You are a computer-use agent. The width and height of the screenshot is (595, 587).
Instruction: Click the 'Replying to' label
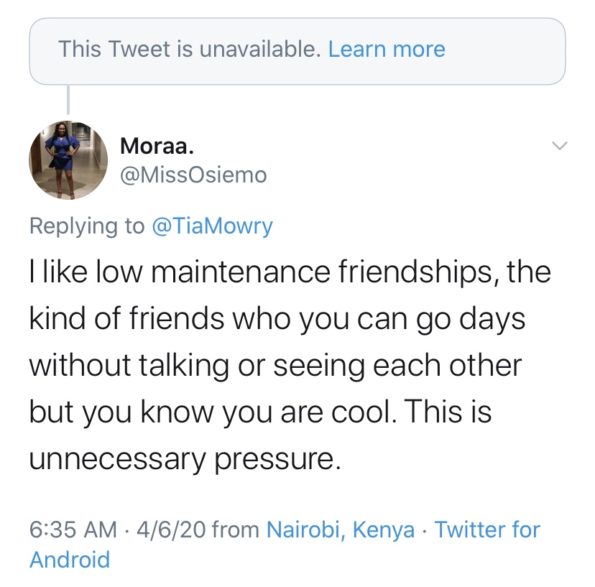click(x=87, y=227)
